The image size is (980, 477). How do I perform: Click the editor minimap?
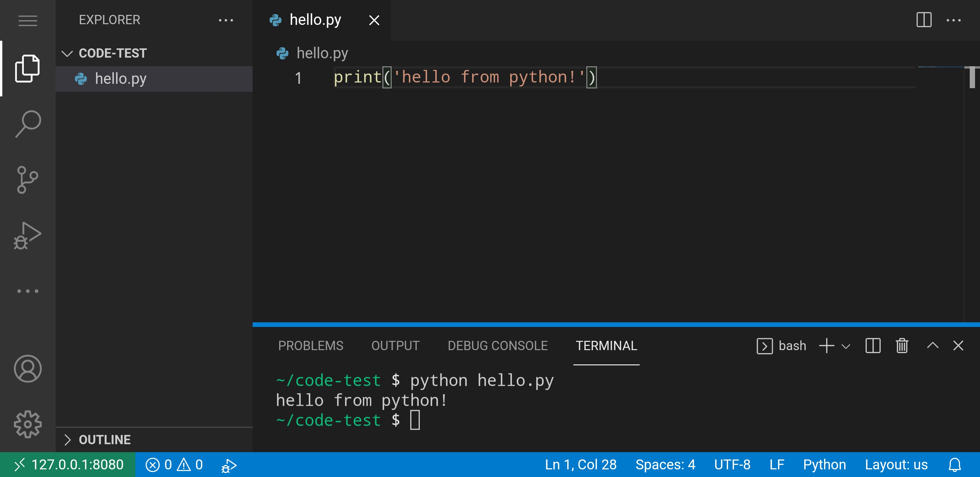click(x=940, y=67)
